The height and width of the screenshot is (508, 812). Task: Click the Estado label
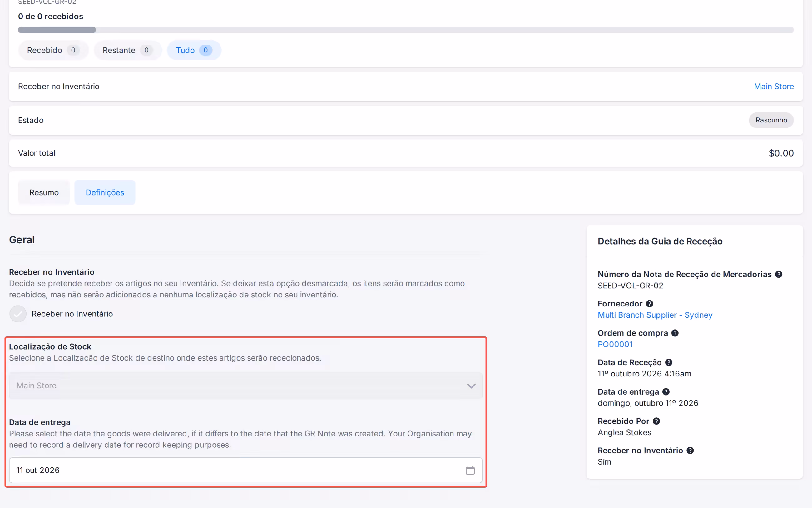(x=31, y=120)
